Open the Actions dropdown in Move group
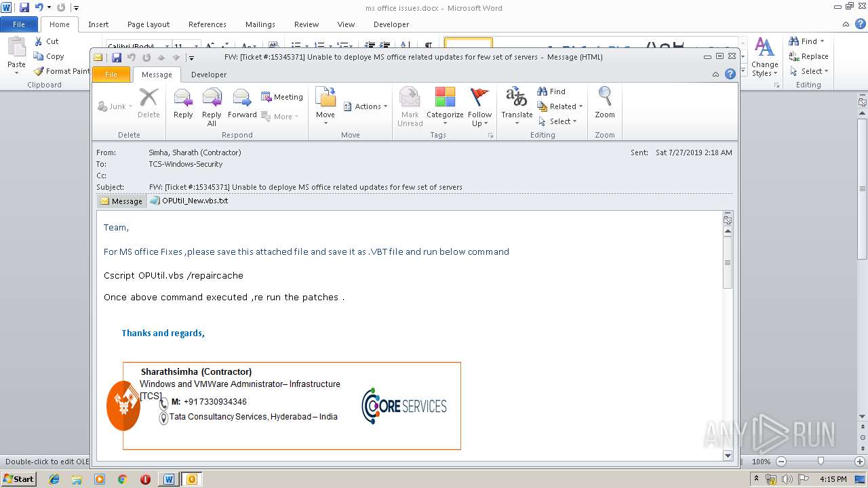868x488 pixels. [366, 106]
